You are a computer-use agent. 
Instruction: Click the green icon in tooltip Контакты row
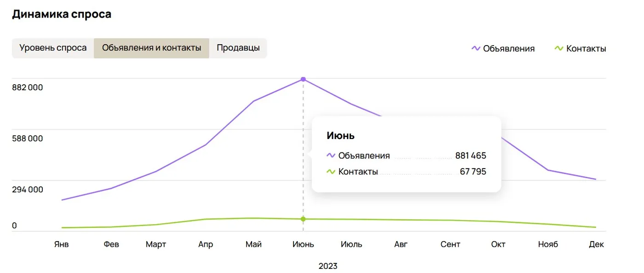click(331, 172)
